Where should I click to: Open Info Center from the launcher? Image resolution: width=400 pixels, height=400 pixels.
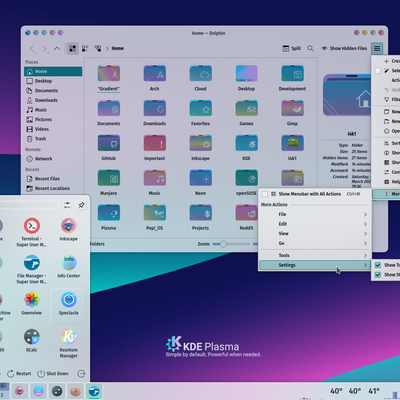(69, 266)
